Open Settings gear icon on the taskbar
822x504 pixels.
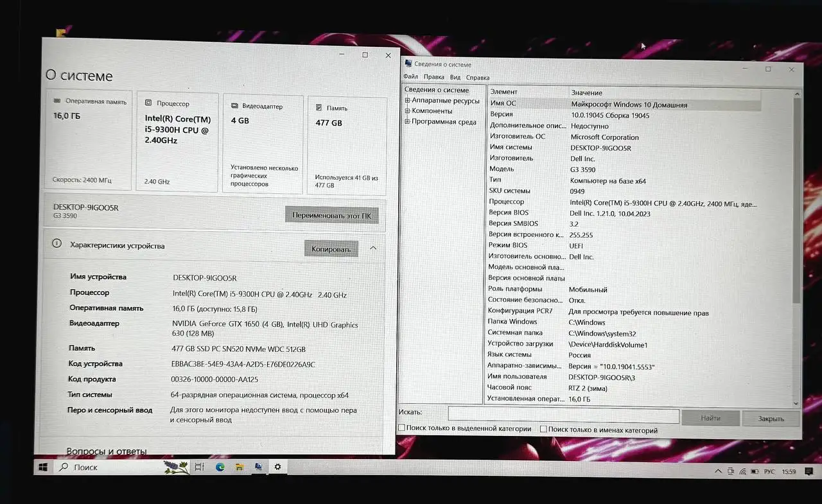click(277, 467)
